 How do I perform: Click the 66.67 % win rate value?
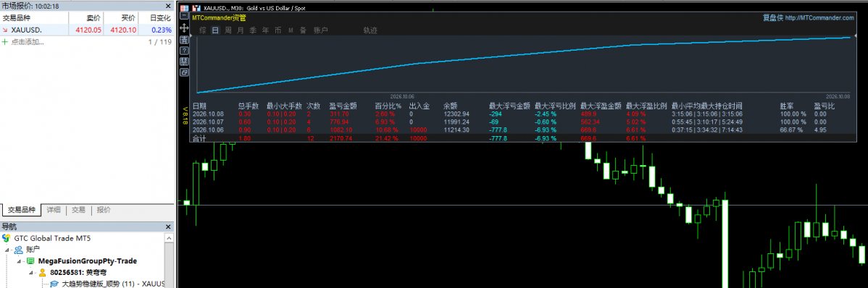tap(793, 130)
